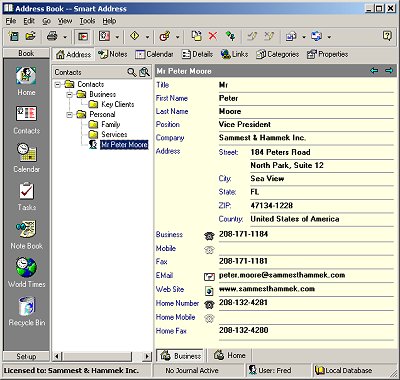This screenshot has height=380, width=400.
Task: Click the tree horizontal scrollbar right arrow
Action: 147,356
